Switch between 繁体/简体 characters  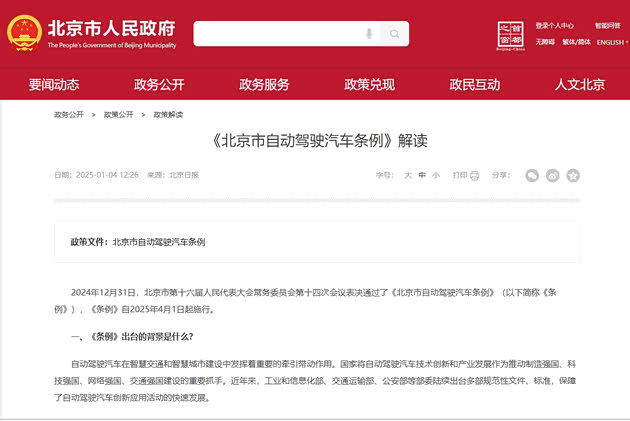pos(576,42)
